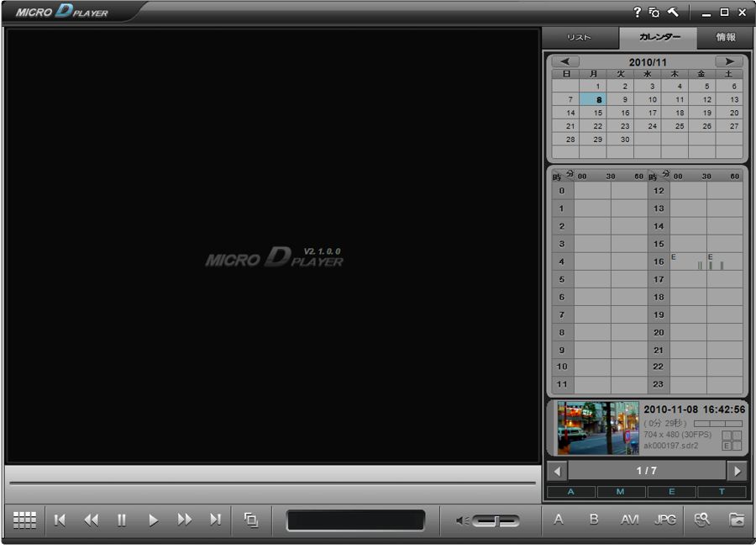Click the search icon beside JPG
This screenshot has height=549, width=756.
(x=701, y=520)
